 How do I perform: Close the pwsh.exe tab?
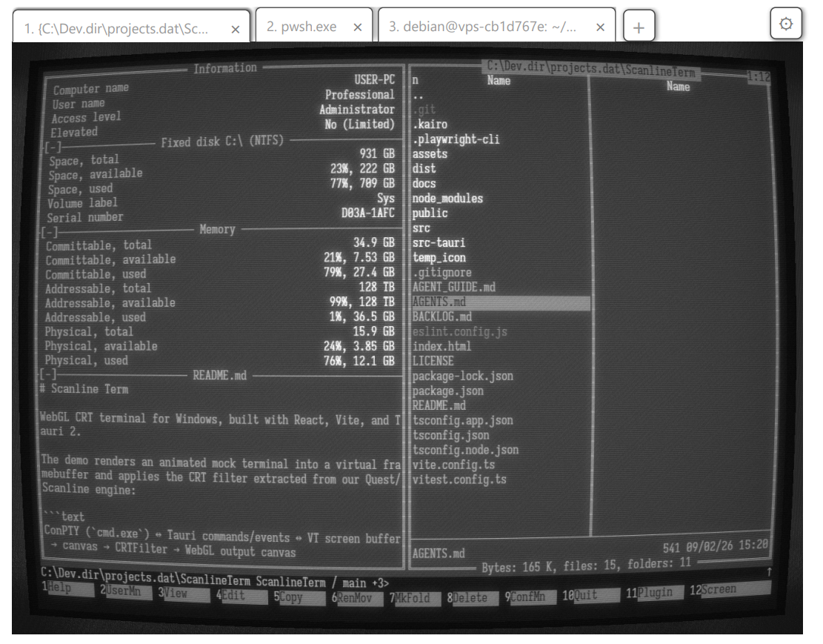(x=358, y=27)
